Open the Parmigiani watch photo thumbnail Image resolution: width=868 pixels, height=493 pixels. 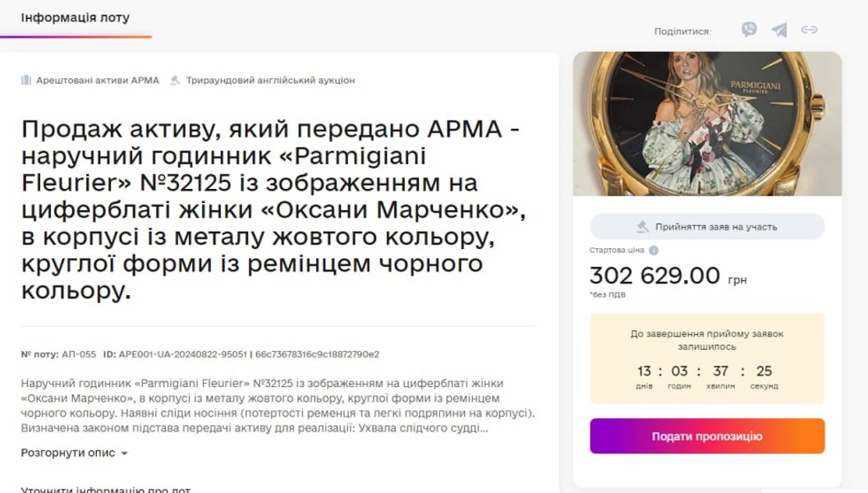(x=707, y=124)
